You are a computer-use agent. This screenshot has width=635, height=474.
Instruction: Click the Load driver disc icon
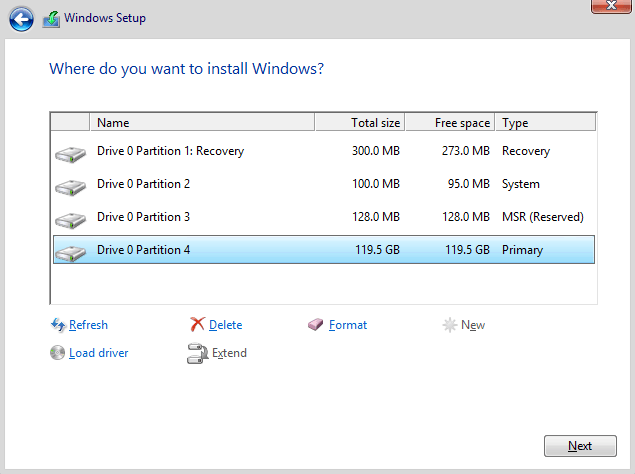[58, 353]
